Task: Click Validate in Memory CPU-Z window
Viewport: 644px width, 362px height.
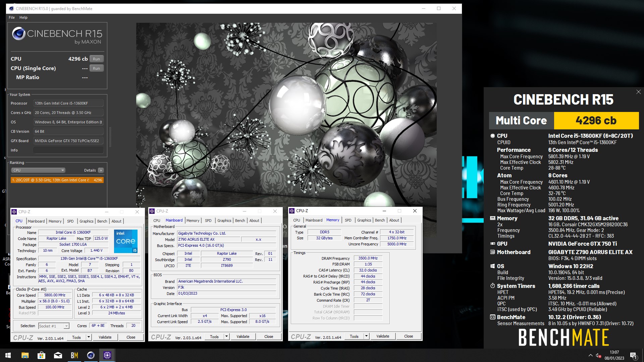Action: 383,336
